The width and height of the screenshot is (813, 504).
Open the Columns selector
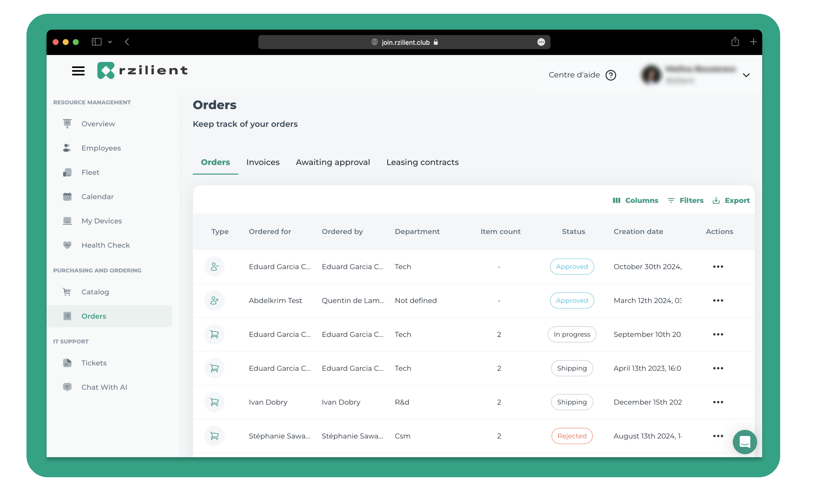[635, 200]
